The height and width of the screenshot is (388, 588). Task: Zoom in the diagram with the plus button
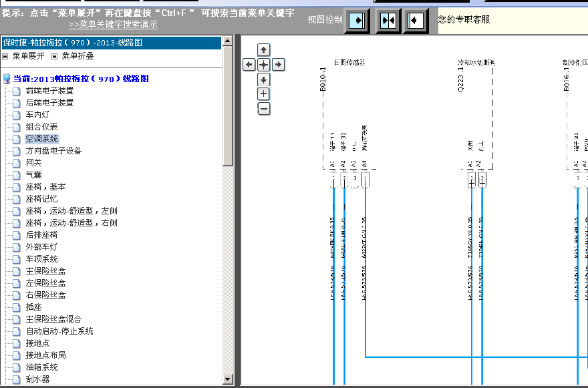point(264,93)
